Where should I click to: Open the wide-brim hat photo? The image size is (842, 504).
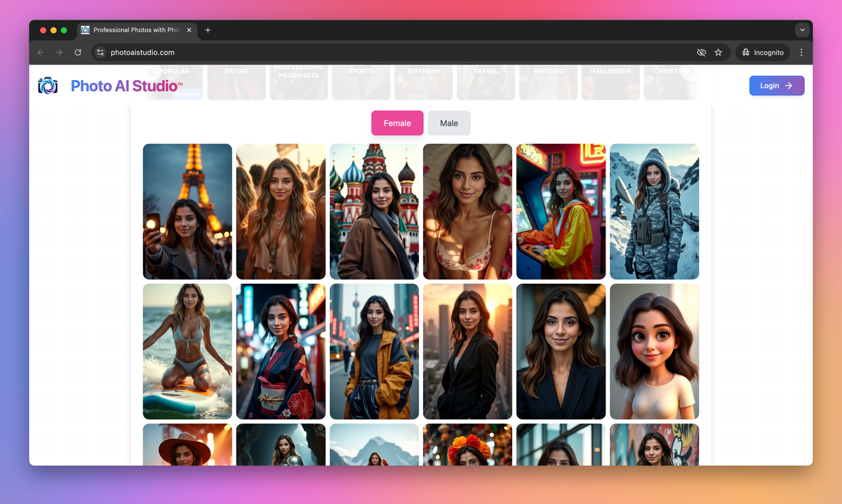click(187, 444)
